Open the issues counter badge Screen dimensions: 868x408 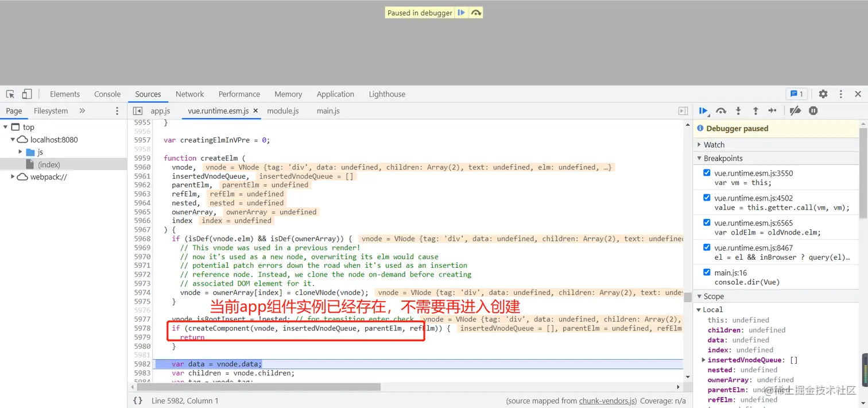797,94
